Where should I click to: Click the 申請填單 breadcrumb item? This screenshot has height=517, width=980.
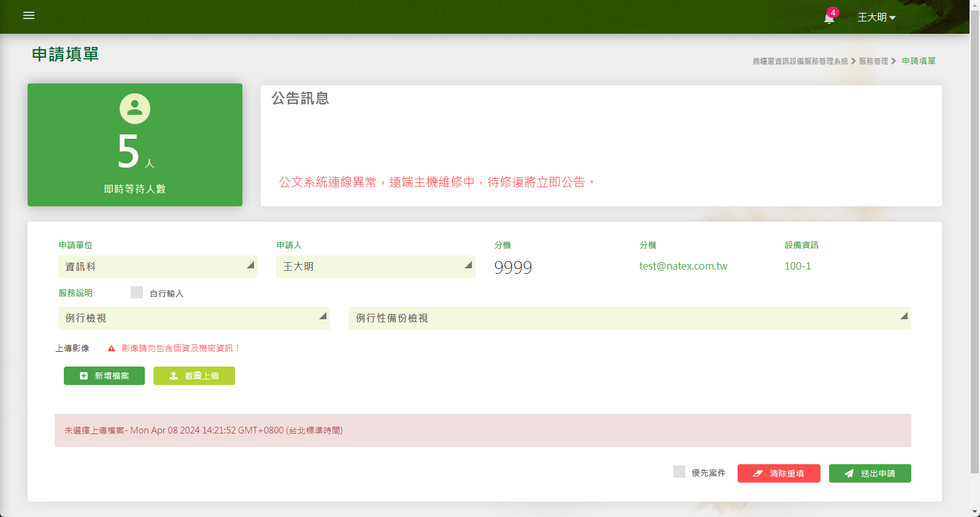point(919,61)
